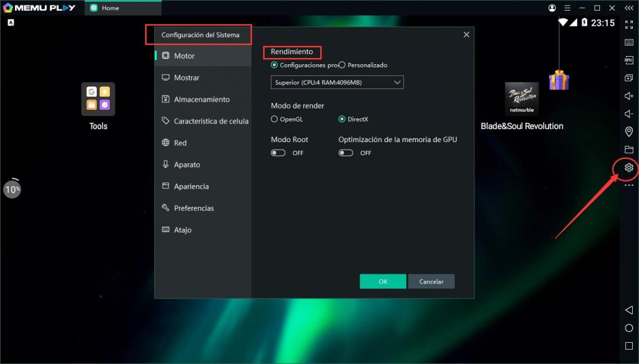This screenshot has height=364, width=639.
Task: Increase emulator volume using the volume up icon
Action: tap(628, 96)
